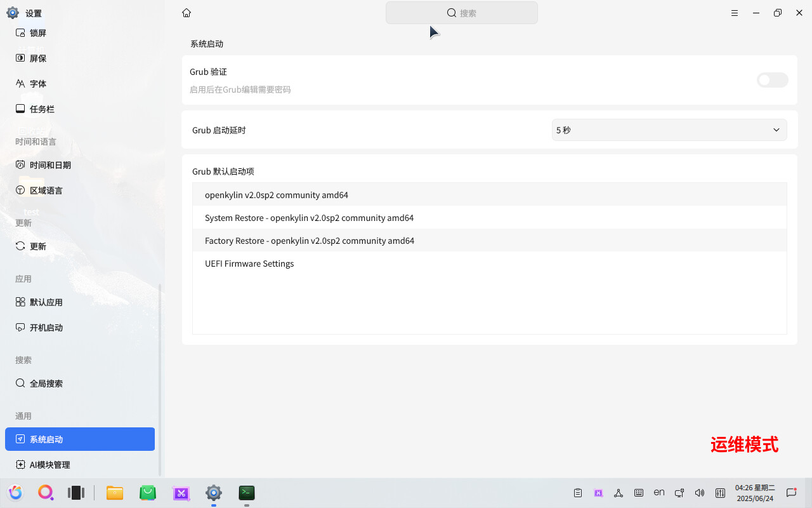Open 锁屏 settings in sidebar
This screenshot has width=812, height=508.
(80, 33)
